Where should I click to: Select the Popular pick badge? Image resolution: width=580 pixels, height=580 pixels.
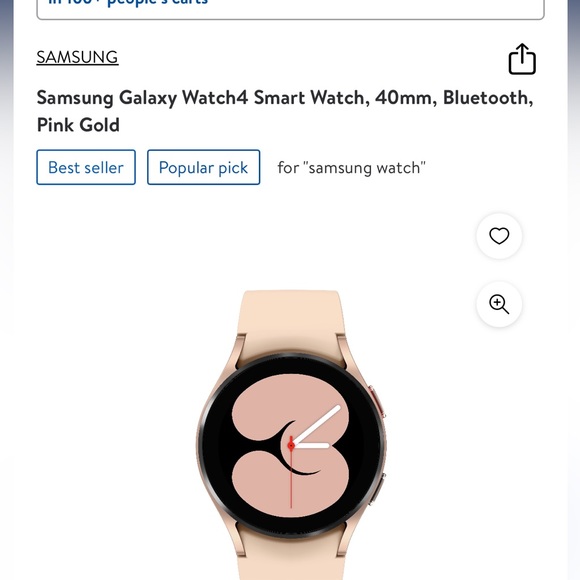point(203,167)
